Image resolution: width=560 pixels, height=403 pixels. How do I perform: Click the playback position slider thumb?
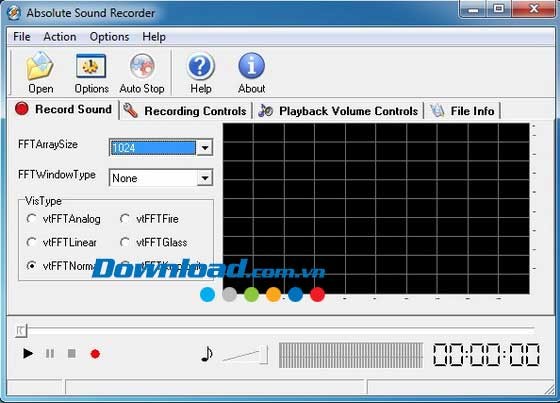click(21, 330)
